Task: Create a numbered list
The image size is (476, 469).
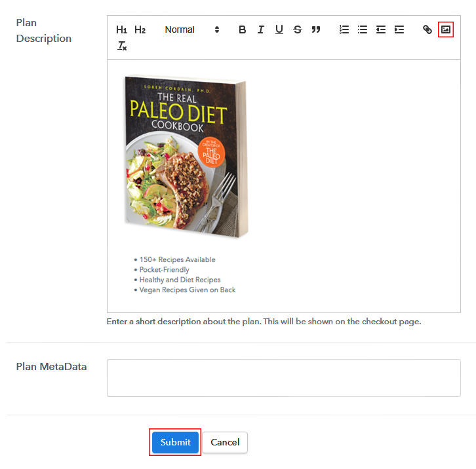Action: pyautogui.click(x=344, y=29)
